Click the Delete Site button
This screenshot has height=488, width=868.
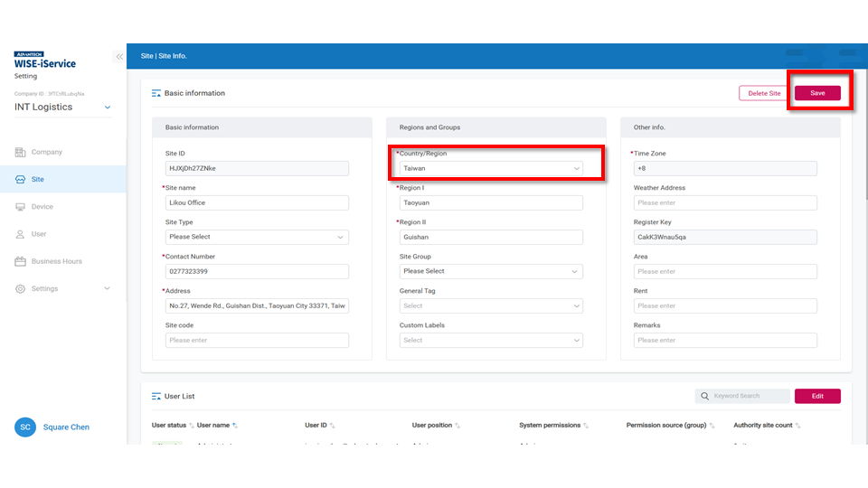click(x=763, y=93)
